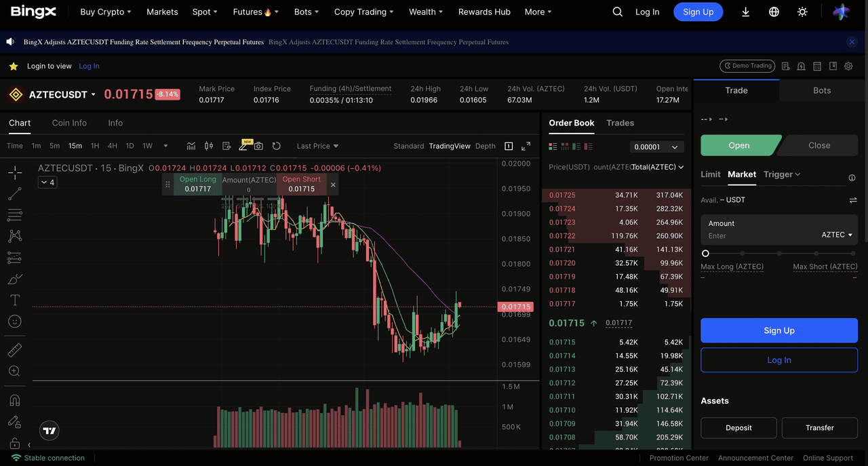This screenshot has width=868, height=466.
Task: Select the Ruler measure tool
Action: pyautogui.click(x=14, y=350)
